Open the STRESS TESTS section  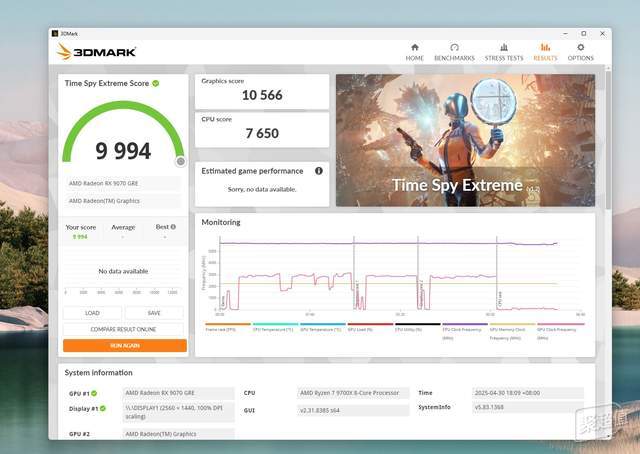(x=504, y=52)
